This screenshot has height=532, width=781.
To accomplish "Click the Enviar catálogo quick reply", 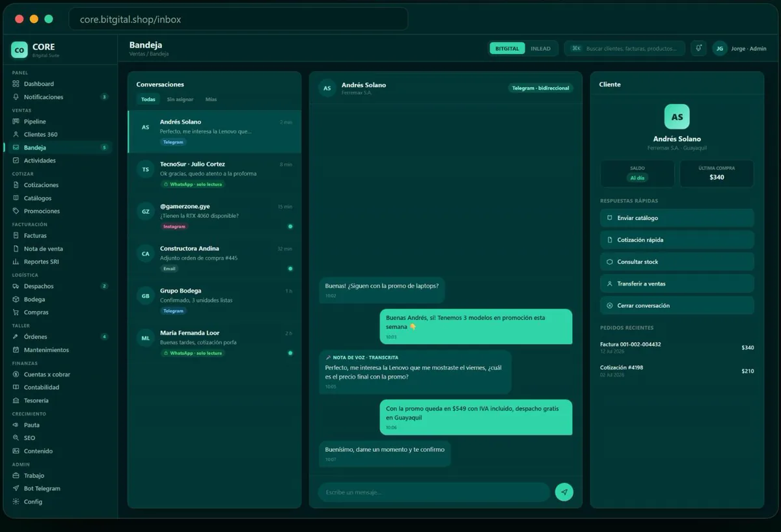I will 677,218.
